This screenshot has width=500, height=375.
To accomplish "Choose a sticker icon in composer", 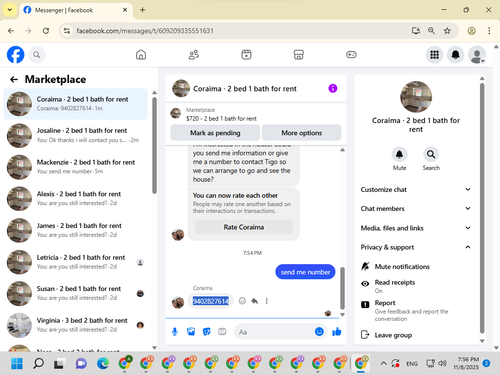I will (207, 332).
